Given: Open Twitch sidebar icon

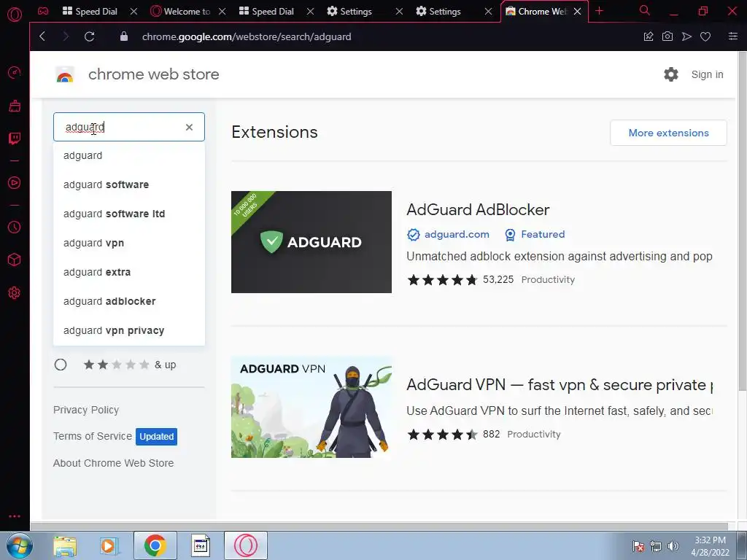Looking at the screenshot, I should (15, 139).
